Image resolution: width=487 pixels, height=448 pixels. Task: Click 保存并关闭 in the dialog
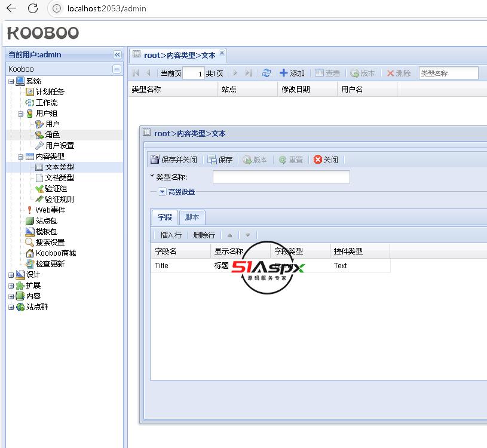174,159
